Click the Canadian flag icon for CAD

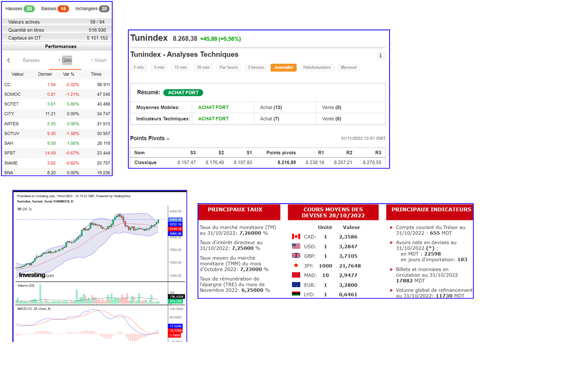[296, 237]
